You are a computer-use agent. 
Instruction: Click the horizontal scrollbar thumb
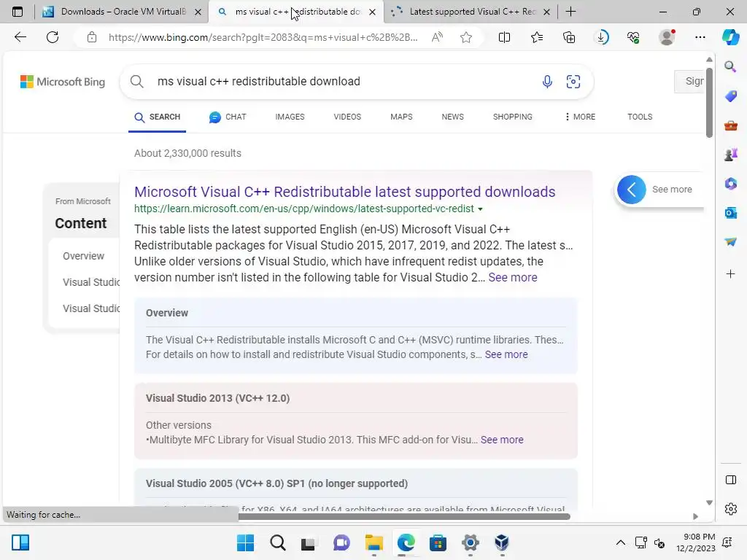[403, 517]
